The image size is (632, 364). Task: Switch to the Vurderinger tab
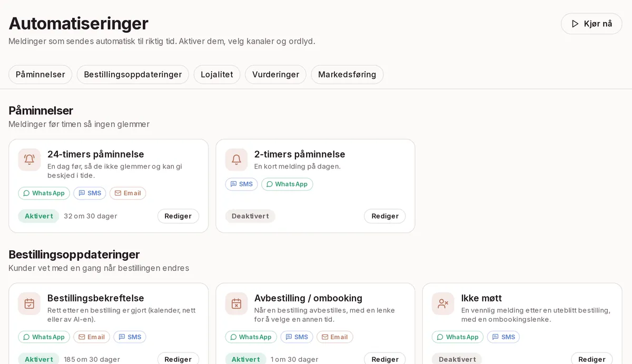pos(275,74)
